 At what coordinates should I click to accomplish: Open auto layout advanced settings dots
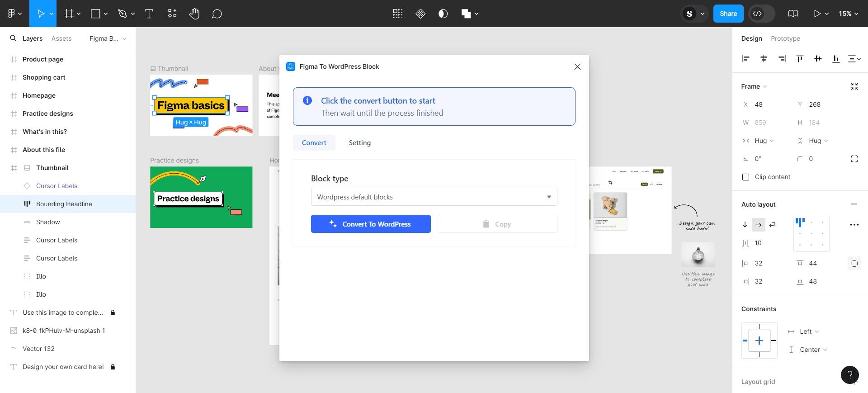854,225
